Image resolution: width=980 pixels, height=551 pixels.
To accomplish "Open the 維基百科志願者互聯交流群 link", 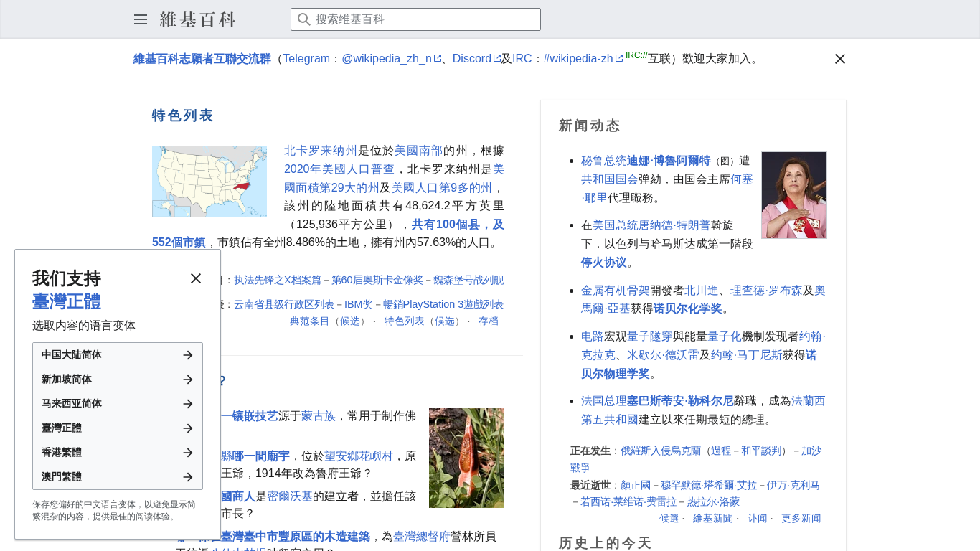I will point(202,59).
